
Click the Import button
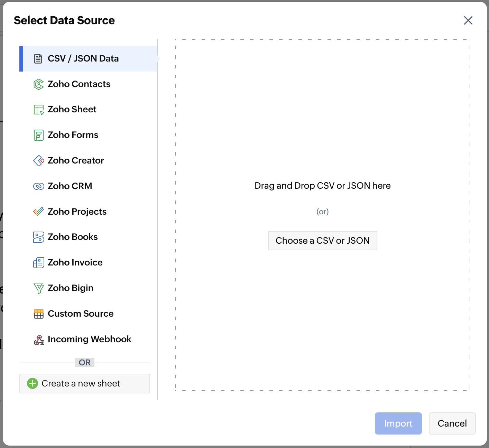tap(398, 423)
